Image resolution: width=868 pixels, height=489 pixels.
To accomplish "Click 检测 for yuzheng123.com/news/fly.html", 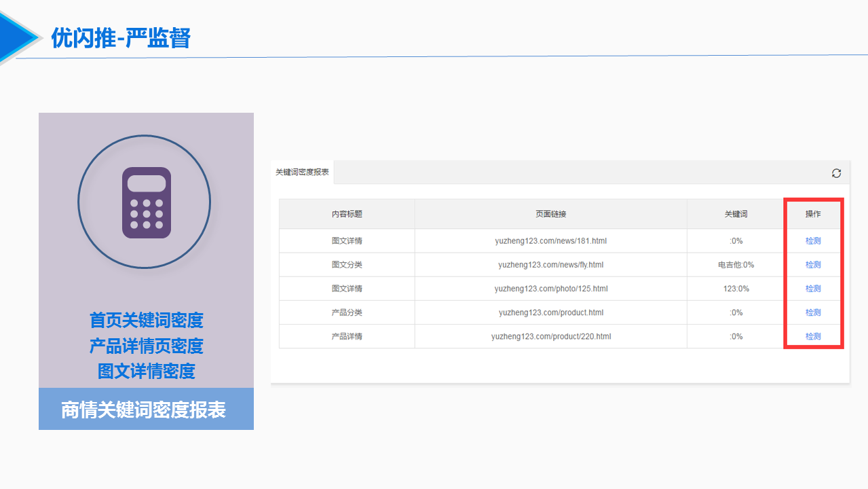I will (x=813, y=265).
